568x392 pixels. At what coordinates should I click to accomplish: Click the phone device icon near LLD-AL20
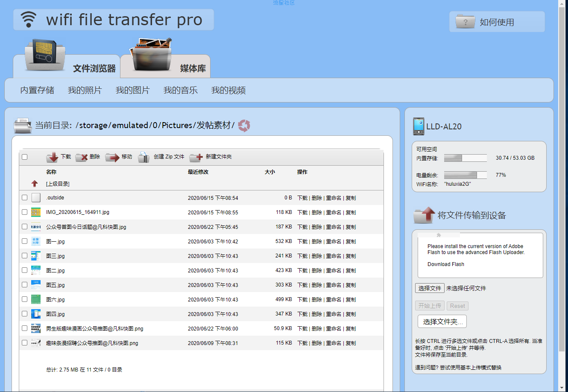coord(419,126)
